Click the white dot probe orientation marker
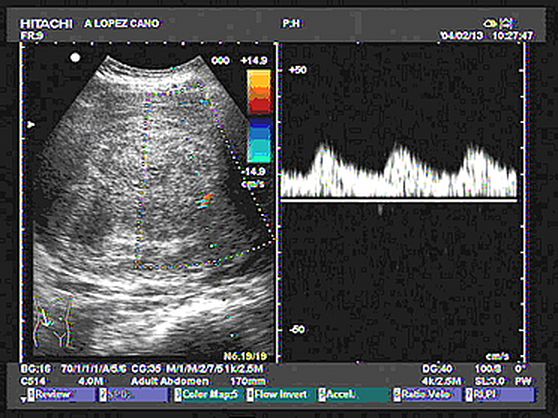Viewport: 558px width, 418px height. pyautogui.click(x=75, y=58)
